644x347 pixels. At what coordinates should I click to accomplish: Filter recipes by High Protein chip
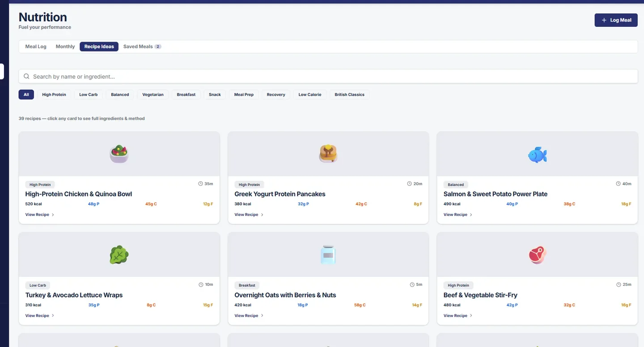click(54, 94)
